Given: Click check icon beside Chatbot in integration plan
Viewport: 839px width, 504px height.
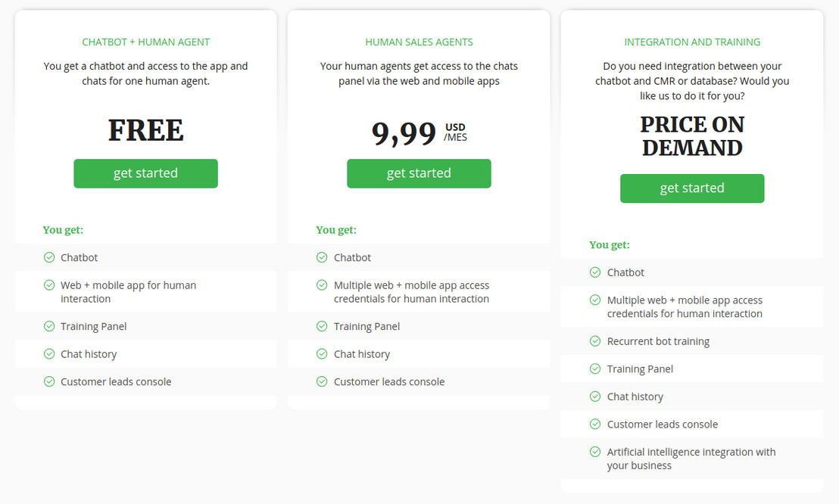Looking at the screenshot, I should 595,272.
